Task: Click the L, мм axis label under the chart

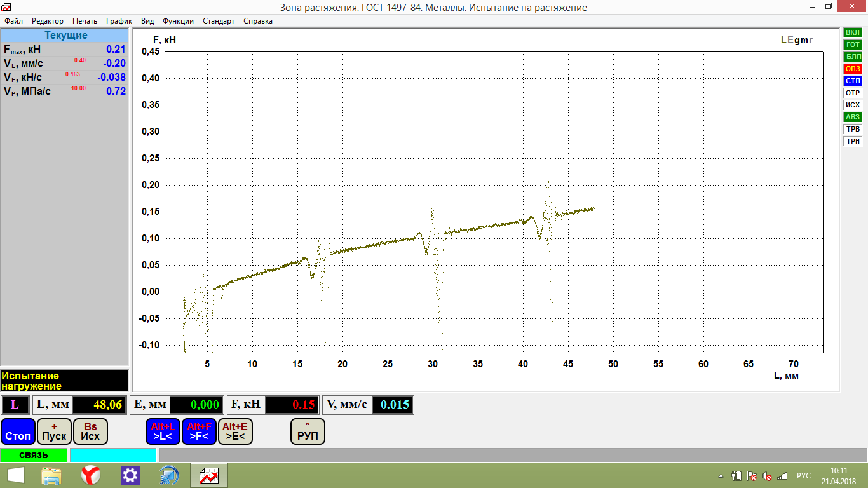Action: click(x=785, y=376)
